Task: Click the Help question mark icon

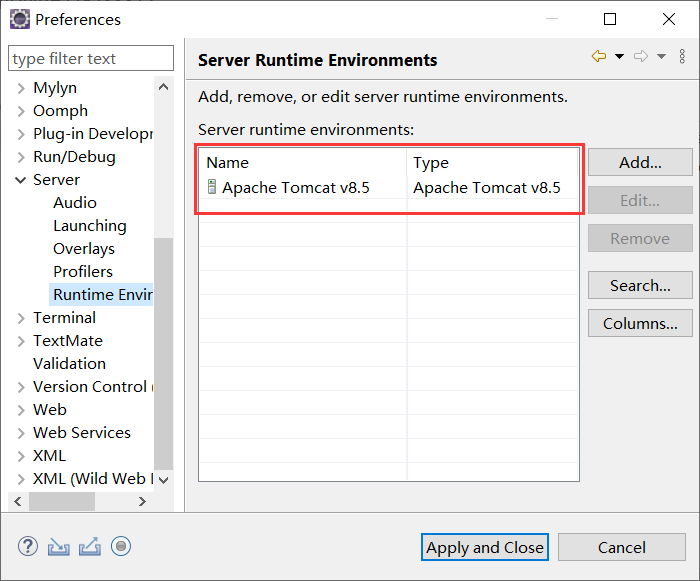Action: [28, 546]
